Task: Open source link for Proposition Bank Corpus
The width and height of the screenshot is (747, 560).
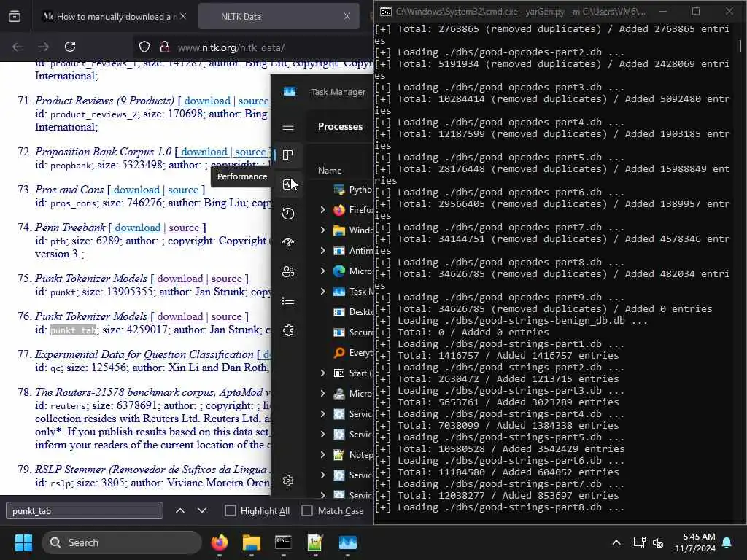Action: pos(251,152)
